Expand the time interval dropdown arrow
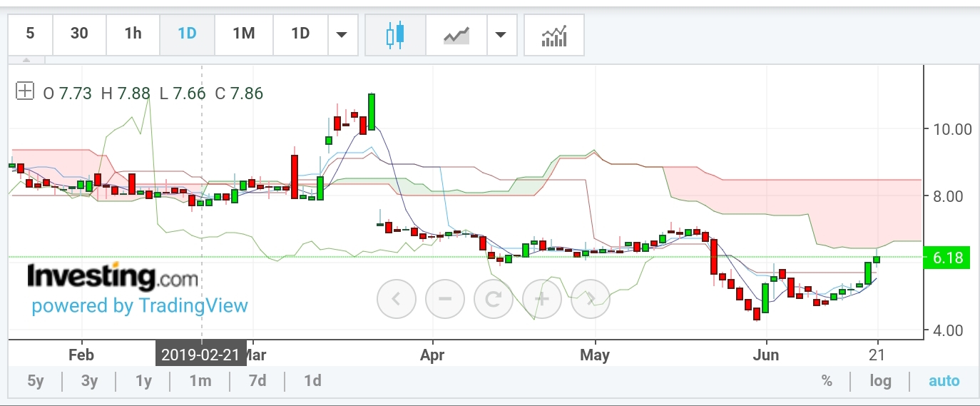The image size is (980, 406). (342, 34)
